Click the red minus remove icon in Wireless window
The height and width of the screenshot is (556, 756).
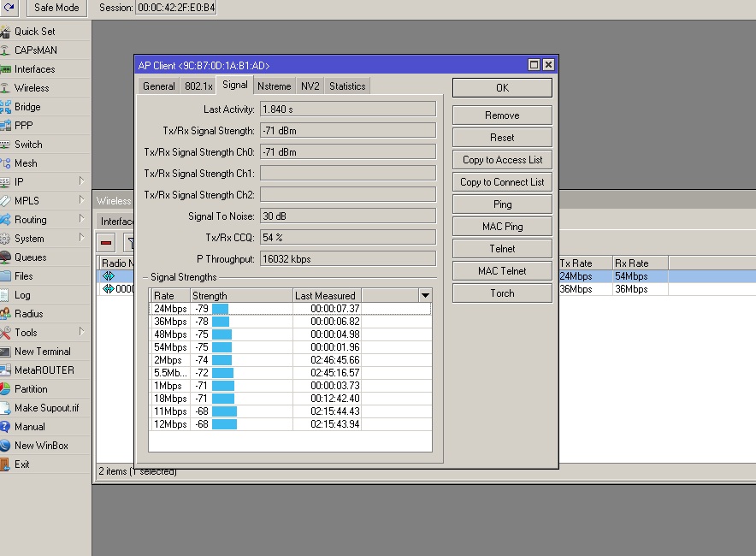106,243
